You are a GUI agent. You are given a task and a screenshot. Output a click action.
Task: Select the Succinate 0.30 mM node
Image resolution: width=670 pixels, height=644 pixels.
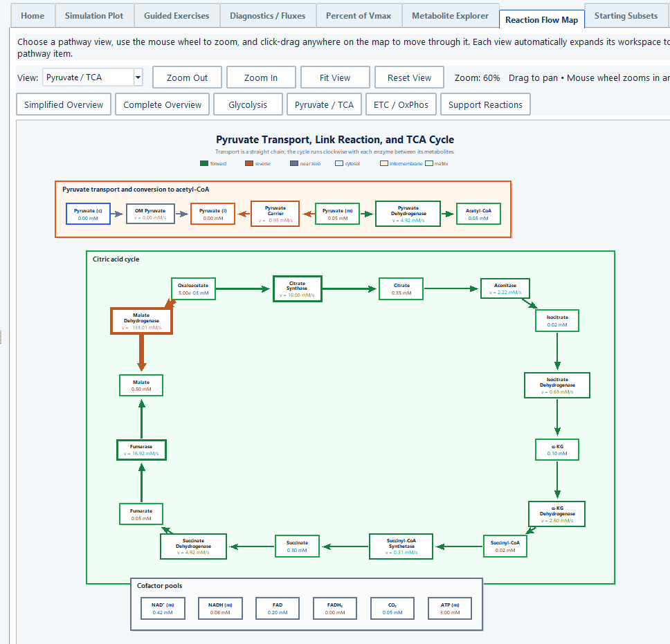click(x=297, y=546)
